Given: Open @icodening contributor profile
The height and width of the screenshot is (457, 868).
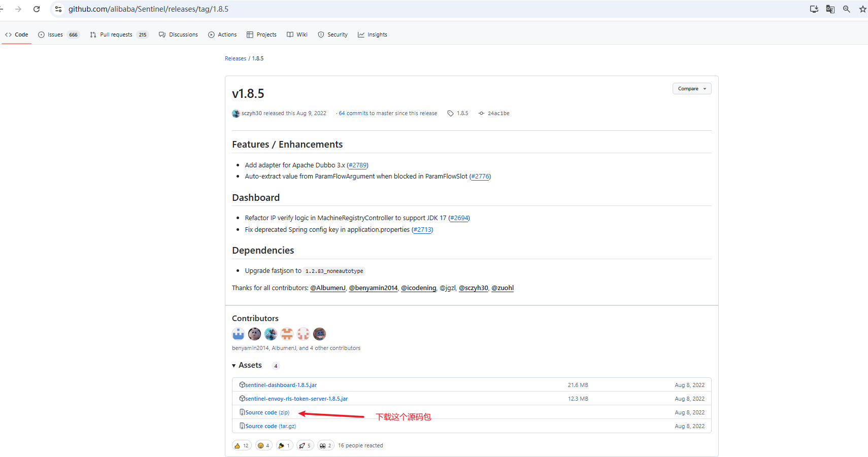Looking at the screenshot, I should (x=419, y=288).
